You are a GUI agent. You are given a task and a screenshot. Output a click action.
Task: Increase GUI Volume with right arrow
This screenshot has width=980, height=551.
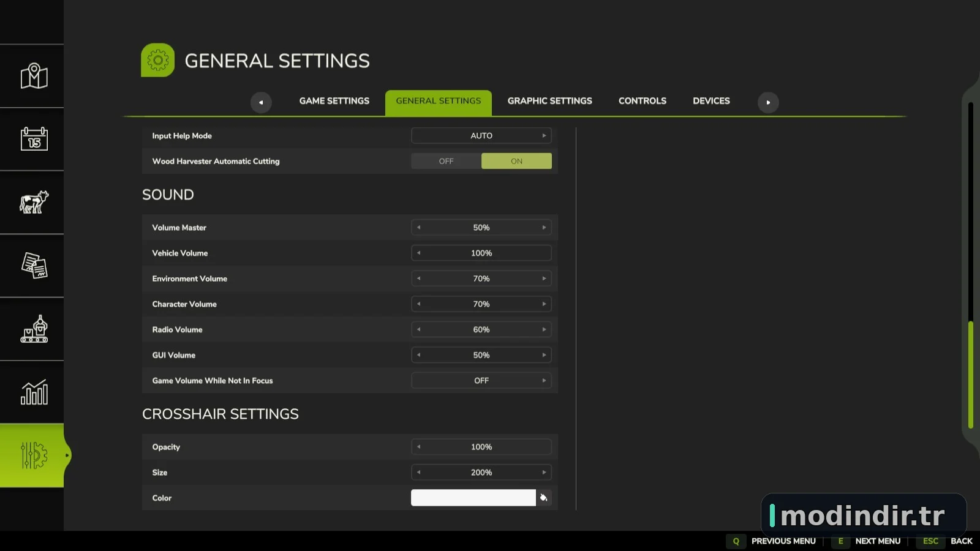544,355
